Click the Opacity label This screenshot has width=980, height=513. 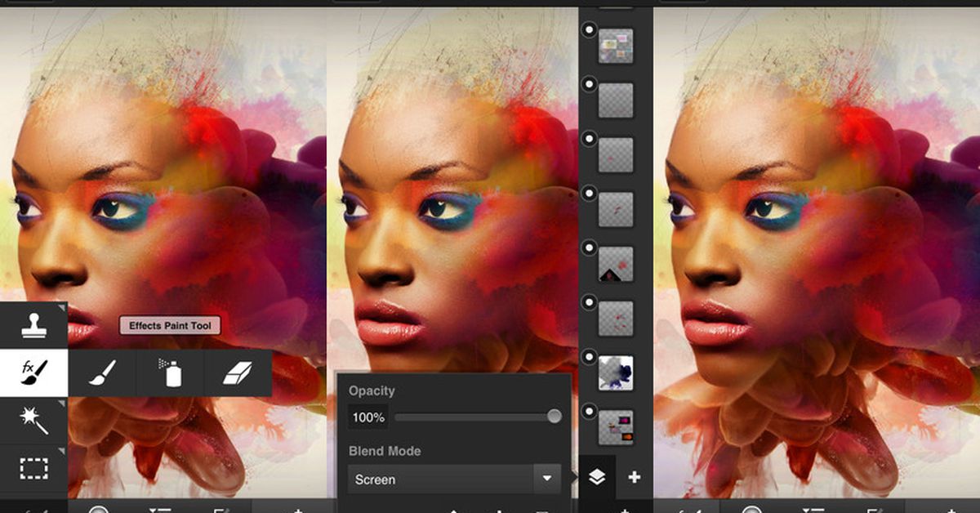point(372,390)
